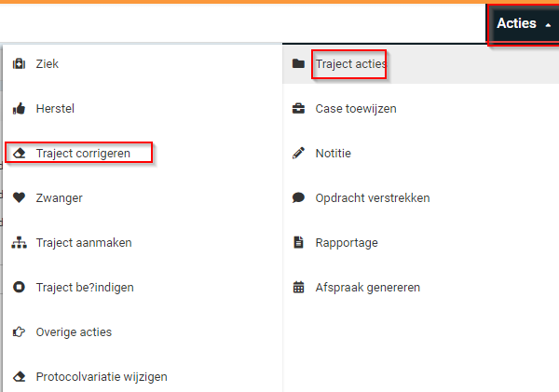Select the Afspraak genereren option

pyautogui.click(x=367, y=287)
